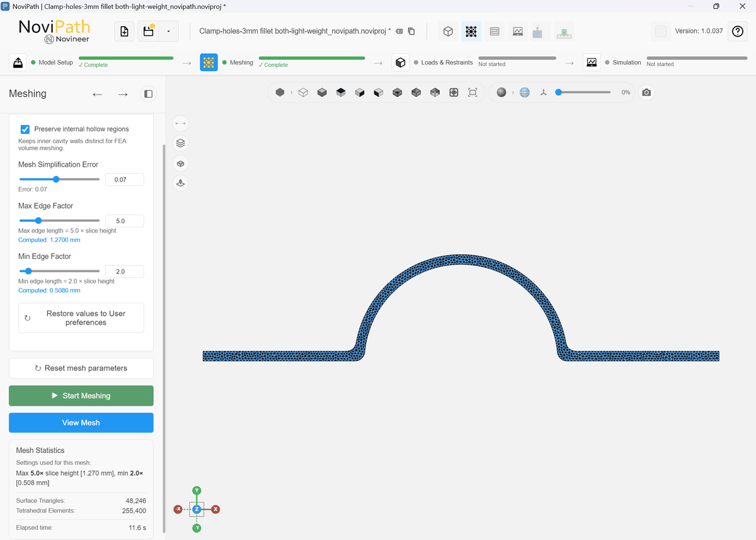Viewport: 756px width, 540px height.
Task: Toggle the checkbox next to Version label
Action: click(660, 32)
